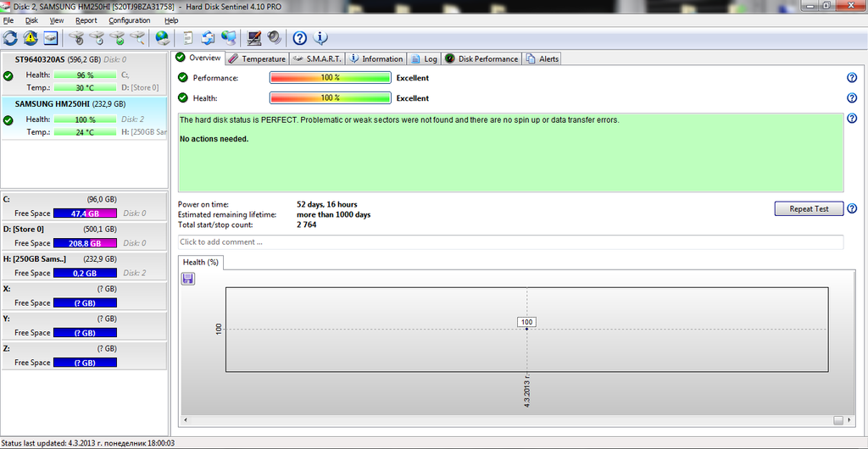The height and width of the screenshot is (449, 868).
Task: Click the '2 764' start/stop count value
Action: click(x=307, y=224)
